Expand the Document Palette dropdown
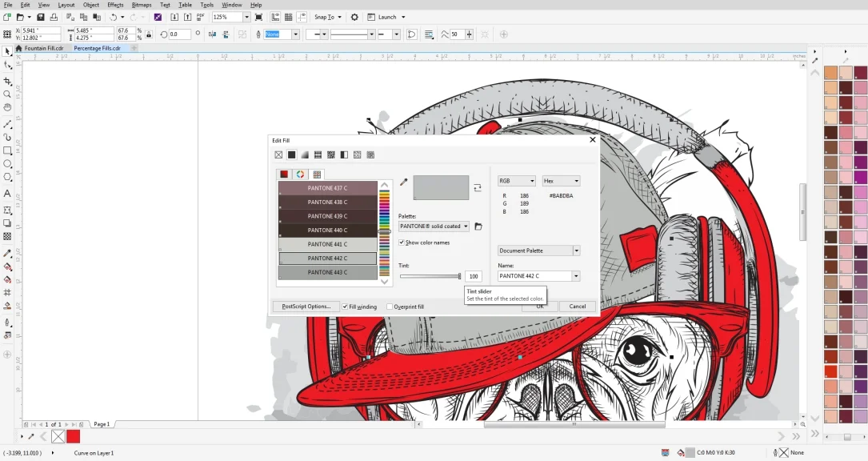868x461 pixels. 575,251
